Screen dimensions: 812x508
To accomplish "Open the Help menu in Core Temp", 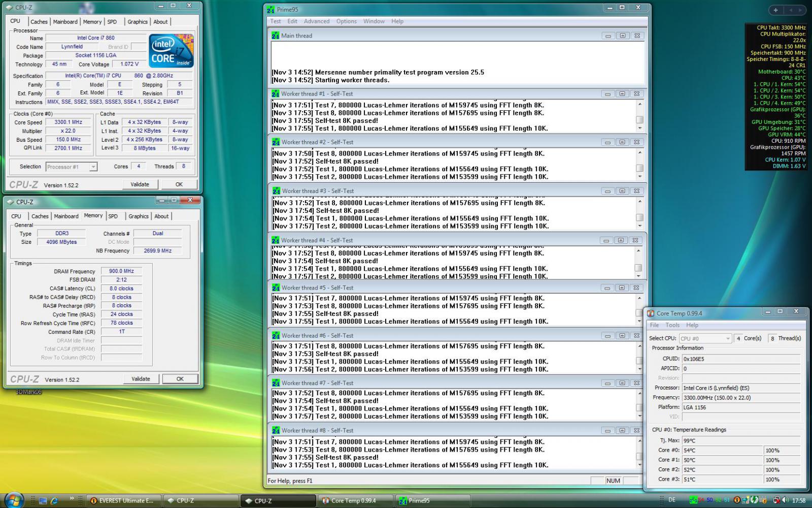I will point(692,325).
